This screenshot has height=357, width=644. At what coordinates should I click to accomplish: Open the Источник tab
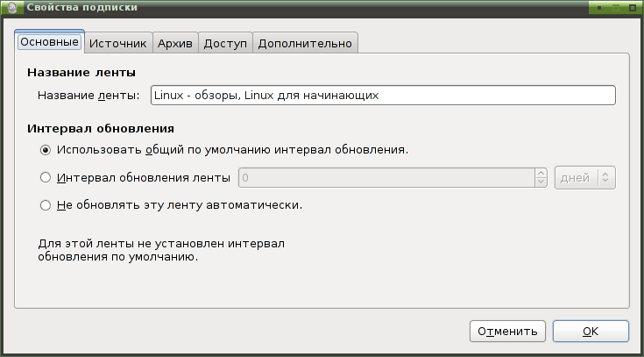tap(118, 43)
